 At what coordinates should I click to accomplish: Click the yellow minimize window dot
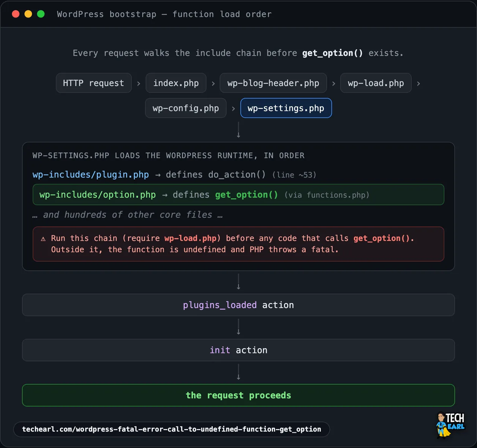pyautogui.click(x=28, y=14)
